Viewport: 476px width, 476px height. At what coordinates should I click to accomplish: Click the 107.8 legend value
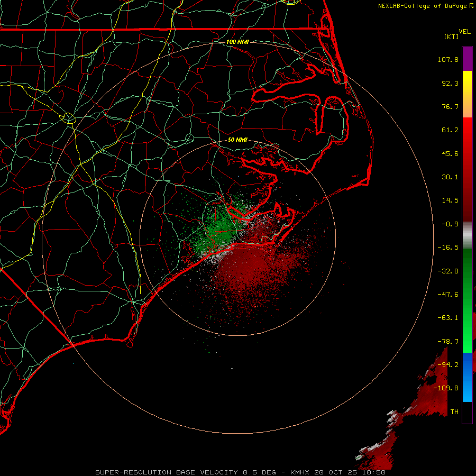(x=448, y=59)
